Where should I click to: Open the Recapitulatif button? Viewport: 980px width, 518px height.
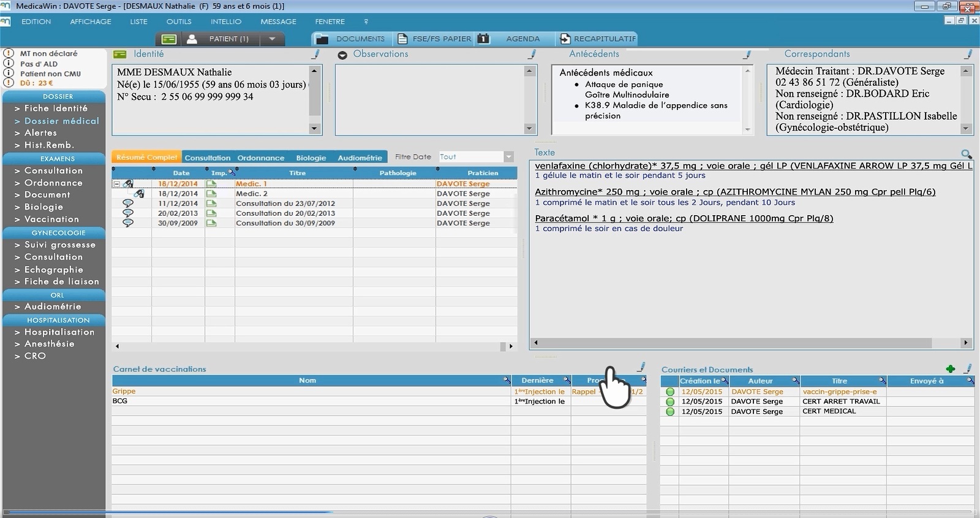pyautogui.click(x=597, y=39)
